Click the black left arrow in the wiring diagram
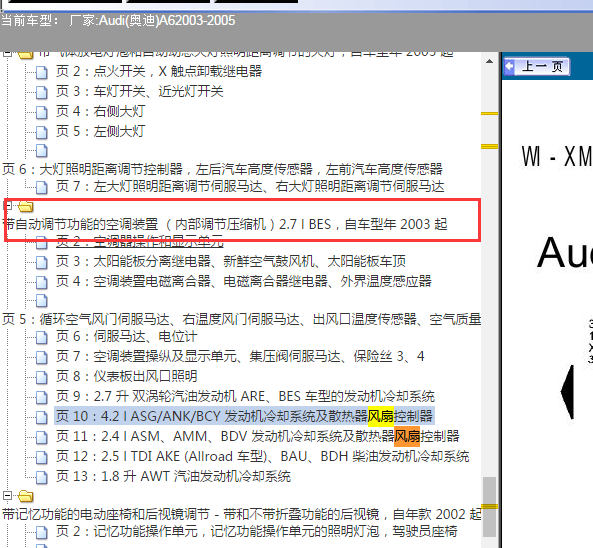Viewport: 593px width, 548px height. coord(567,392)
